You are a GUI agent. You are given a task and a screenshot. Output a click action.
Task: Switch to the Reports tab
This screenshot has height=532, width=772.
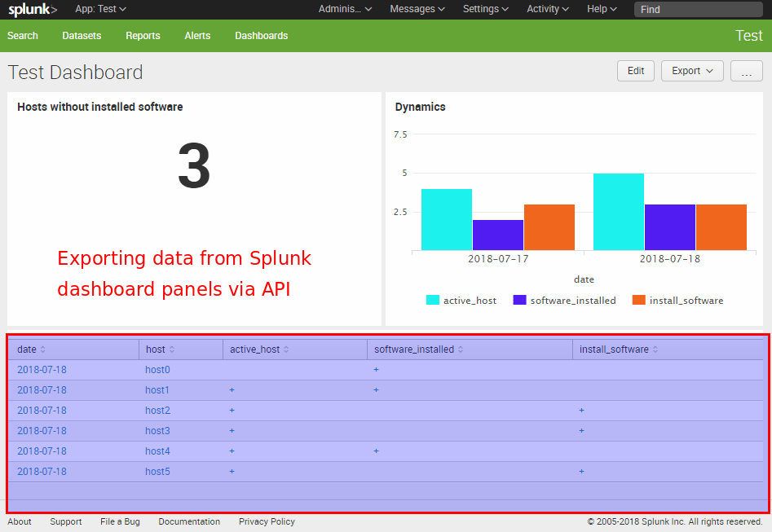[143, 36]
